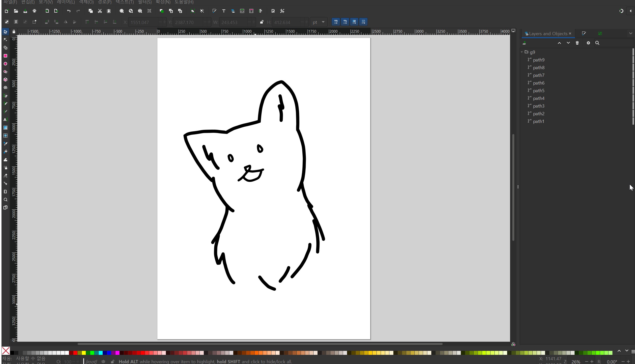
Task: Collapse the g9 group
Action: point(522,52)
